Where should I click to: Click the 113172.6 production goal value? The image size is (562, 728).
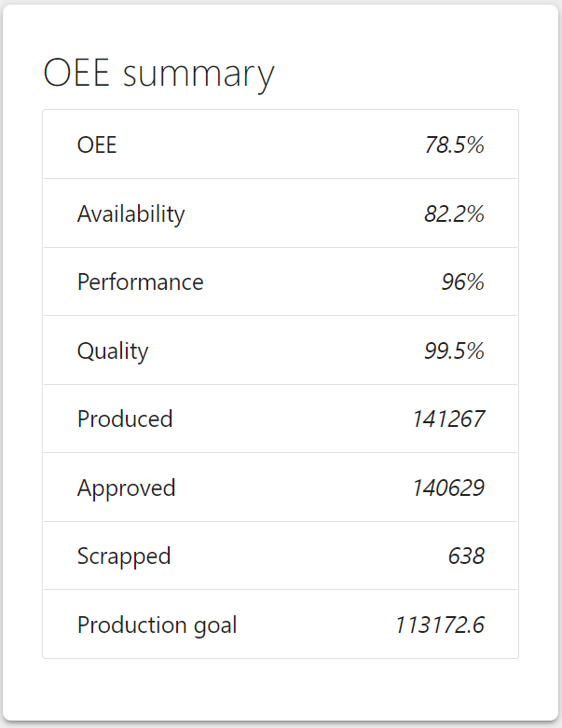(x=440, y=625)
